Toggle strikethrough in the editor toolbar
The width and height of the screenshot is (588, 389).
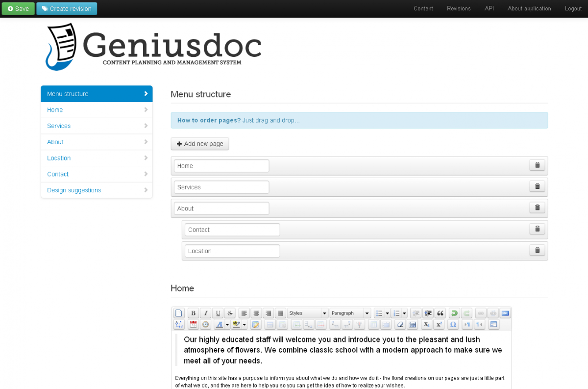coord(230,313)
